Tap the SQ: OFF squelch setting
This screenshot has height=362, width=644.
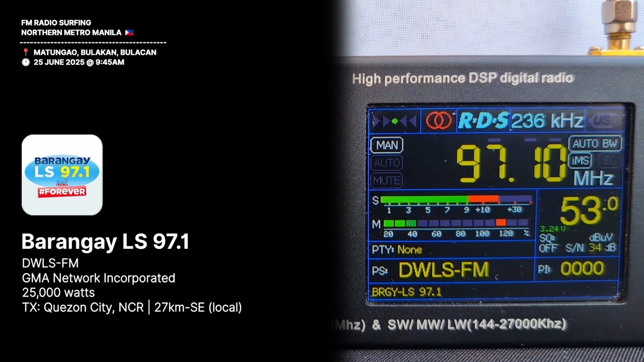point(548,243)
